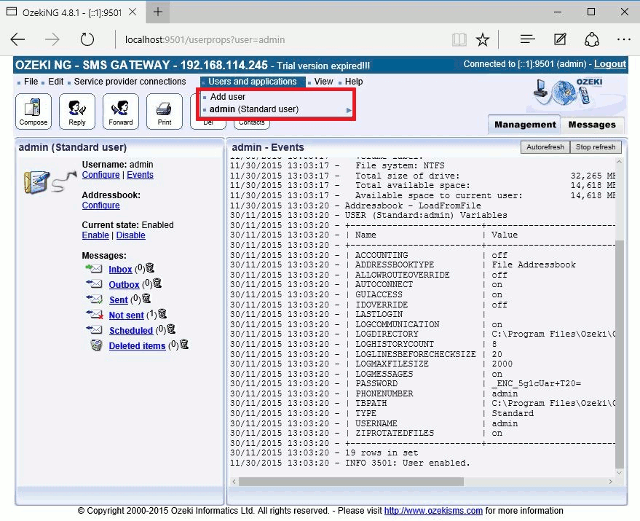
Task: Click the vertical scrollbar in Events panel
Action: click(x=619, y=354)
